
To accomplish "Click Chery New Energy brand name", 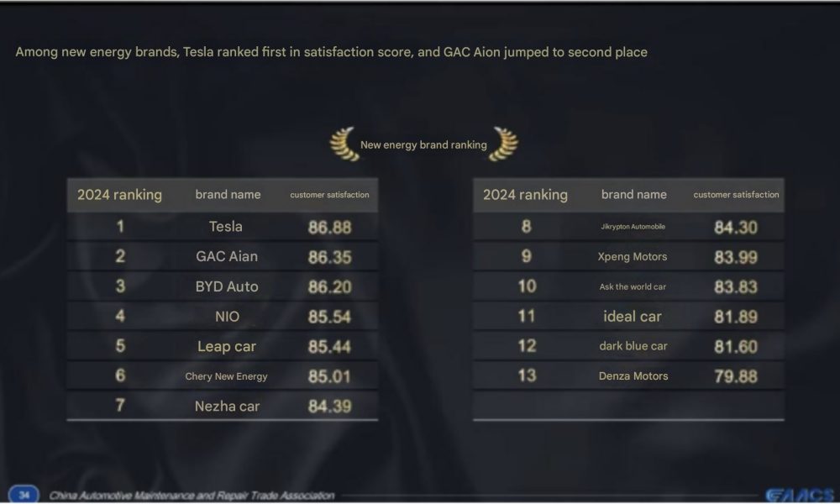I will click(226, 376).
